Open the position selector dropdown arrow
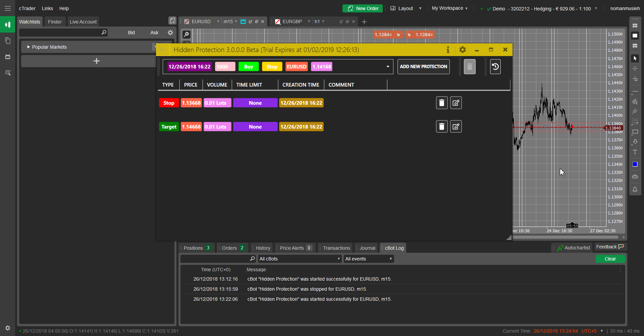 [x=388, y=66]
